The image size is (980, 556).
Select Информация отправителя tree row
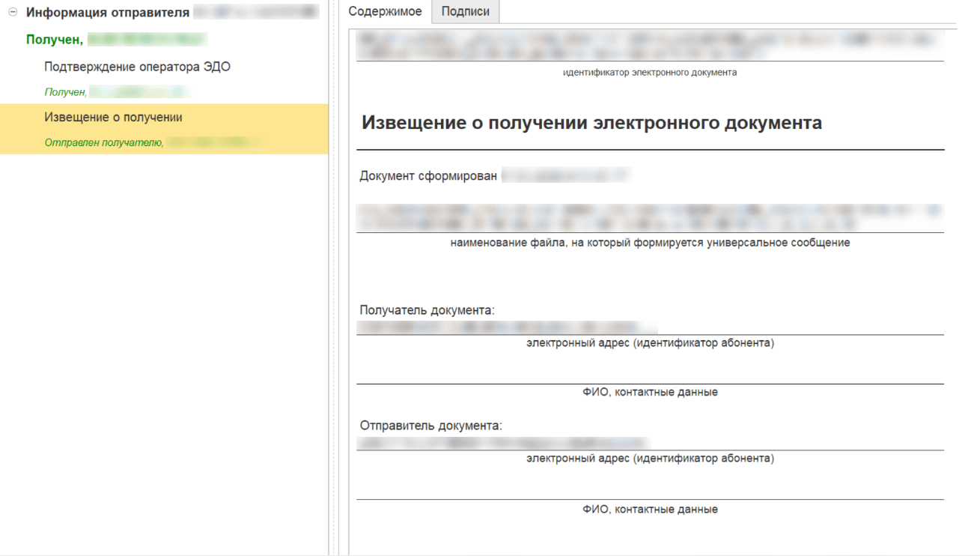point(164,13)
